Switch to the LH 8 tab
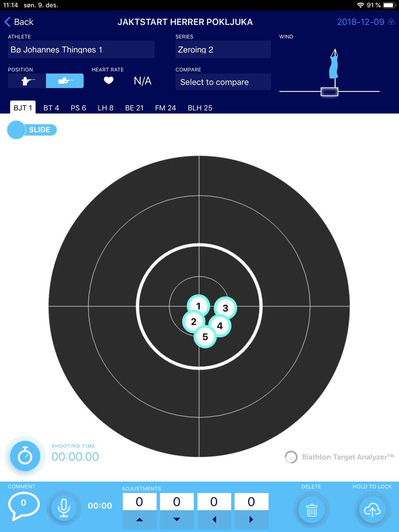This screenshot has width=399, height=532. click(106, 108)
